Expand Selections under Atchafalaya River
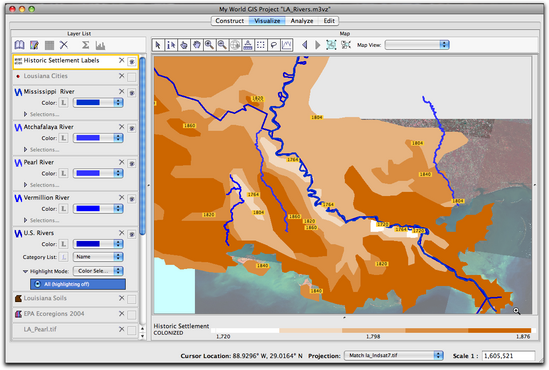The width and height of the screenshot is (549, 370). [x=26, y=149]
